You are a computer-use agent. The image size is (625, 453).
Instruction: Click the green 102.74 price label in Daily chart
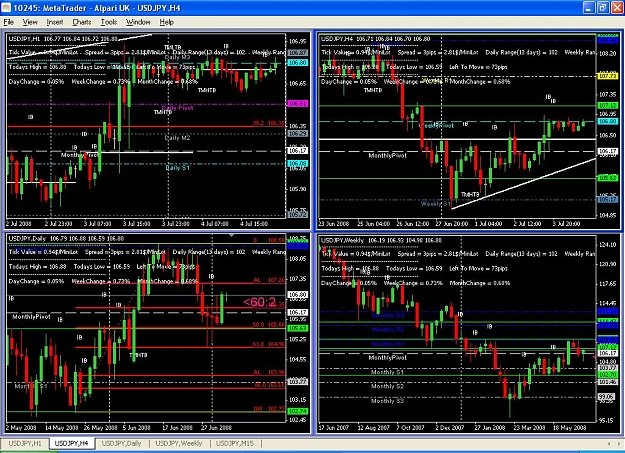(297, 411)
